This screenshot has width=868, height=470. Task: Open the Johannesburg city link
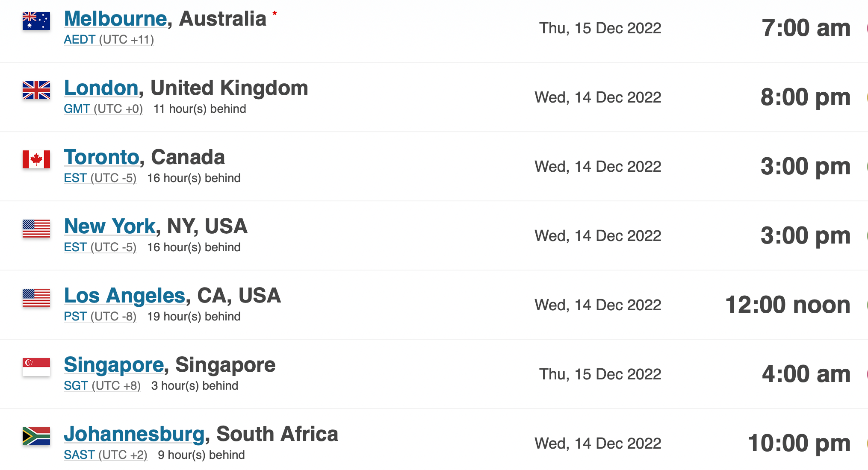(x=134, y=434)
